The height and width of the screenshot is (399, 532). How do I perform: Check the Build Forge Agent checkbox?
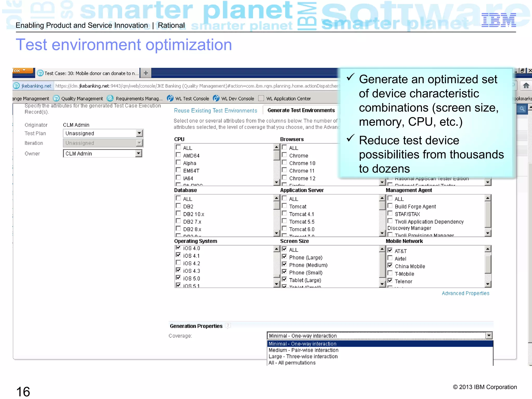[x=390, y=206]
